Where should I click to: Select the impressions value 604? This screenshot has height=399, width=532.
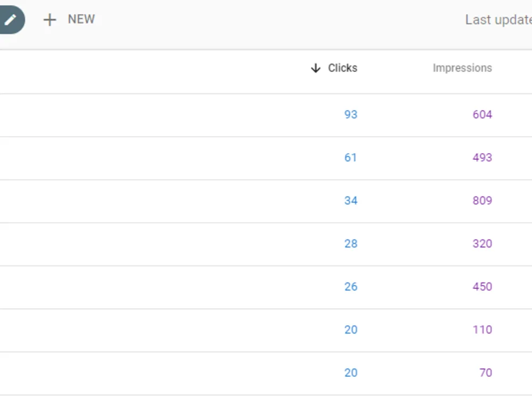point(482,115)
